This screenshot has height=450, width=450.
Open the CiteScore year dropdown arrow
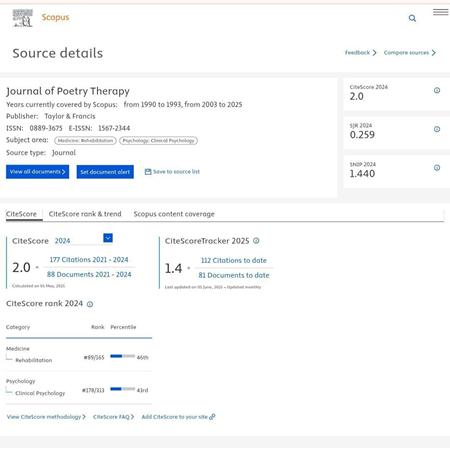pos(108,238)
